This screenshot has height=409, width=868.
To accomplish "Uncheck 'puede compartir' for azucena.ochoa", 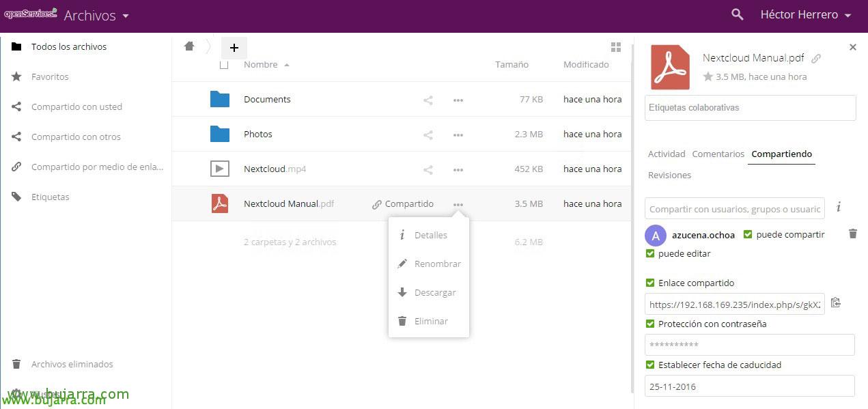I will 748,235.
